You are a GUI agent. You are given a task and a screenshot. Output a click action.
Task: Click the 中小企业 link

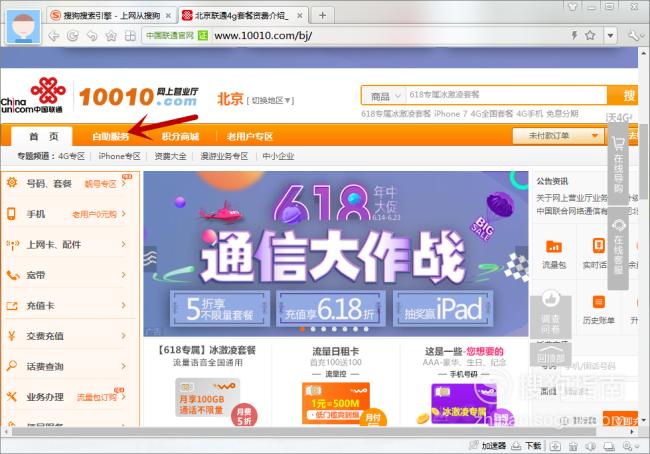[x=278, y=156]
